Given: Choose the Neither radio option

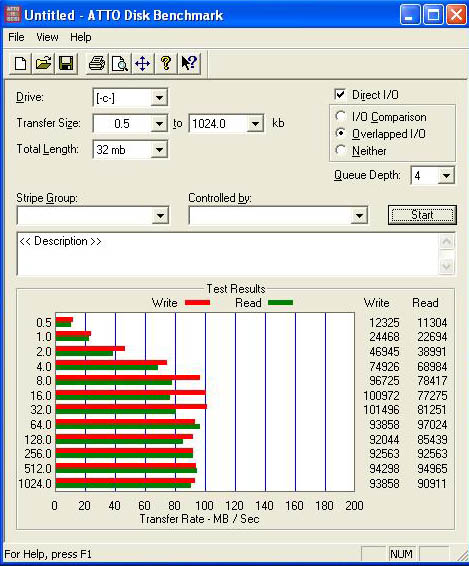Looking at the screenshot, I should [x=340, y=150].
